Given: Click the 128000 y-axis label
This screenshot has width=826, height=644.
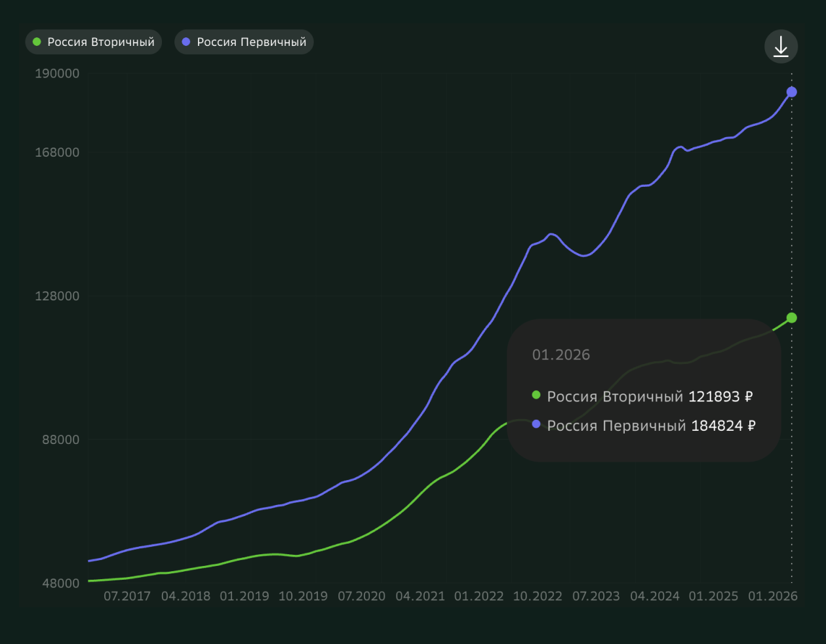Looking at the screenshot, I should click(x=57, y=296).
